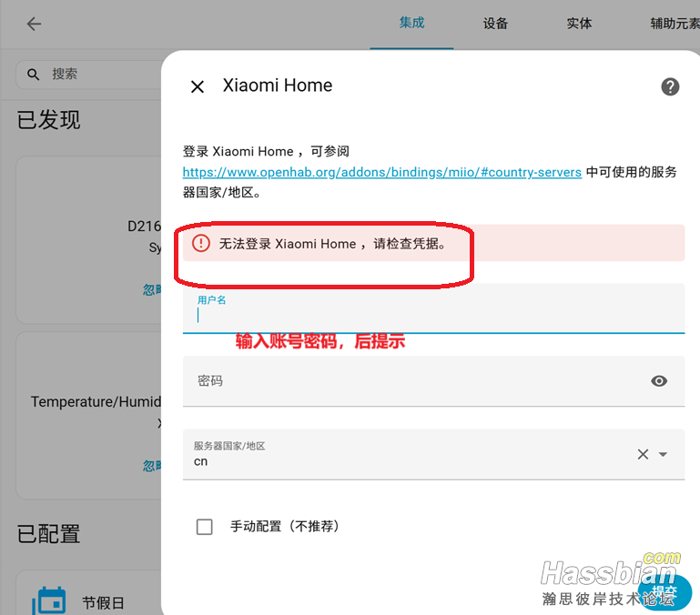Toggle password visibility eye icon
The height and width of the screenshot is (615, 700).
click(659, 380)
